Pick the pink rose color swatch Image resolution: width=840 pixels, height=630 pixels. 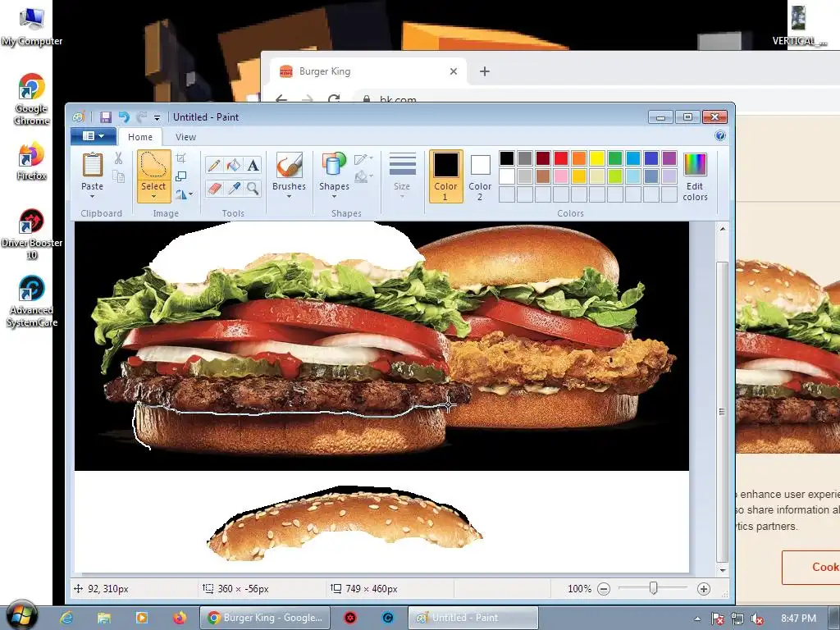tap(561, 176)
